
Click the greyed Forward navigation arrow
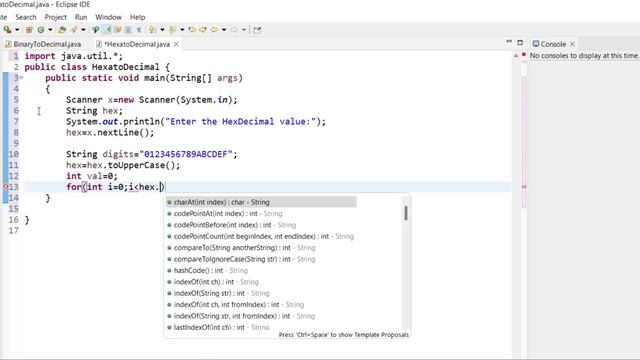tap(234, 30)
